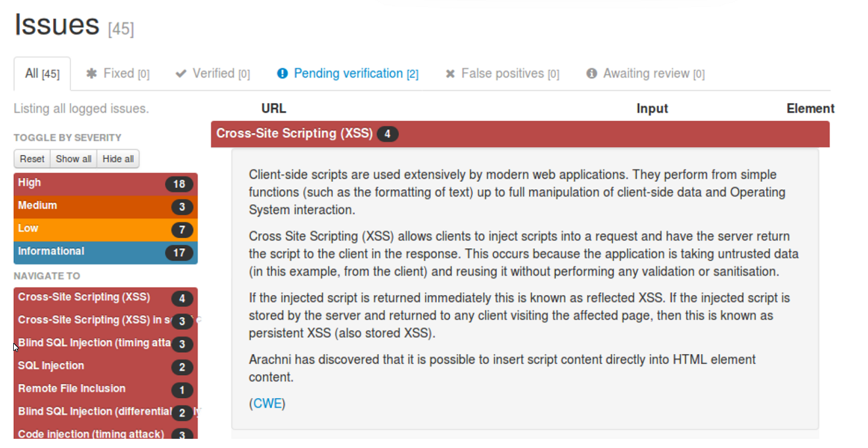Click the Informational count badge 17
868x448 pixels.
179,253
